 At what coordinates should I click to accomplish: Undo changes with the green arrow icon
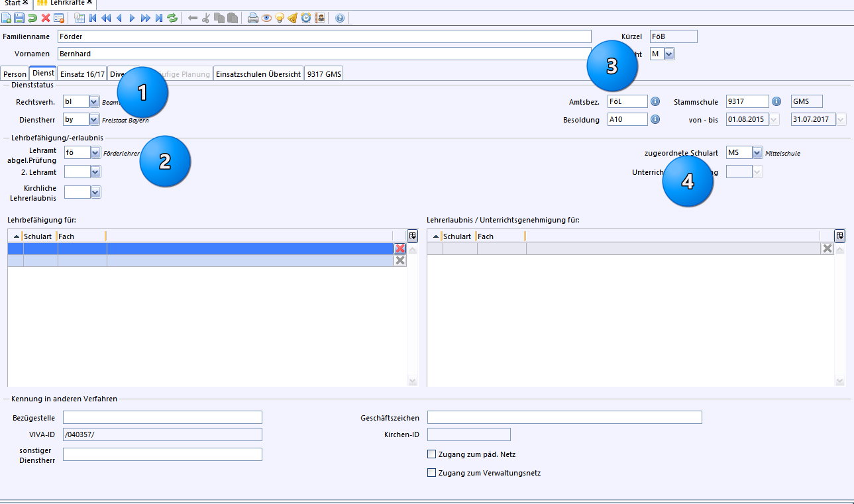point(32,18)
